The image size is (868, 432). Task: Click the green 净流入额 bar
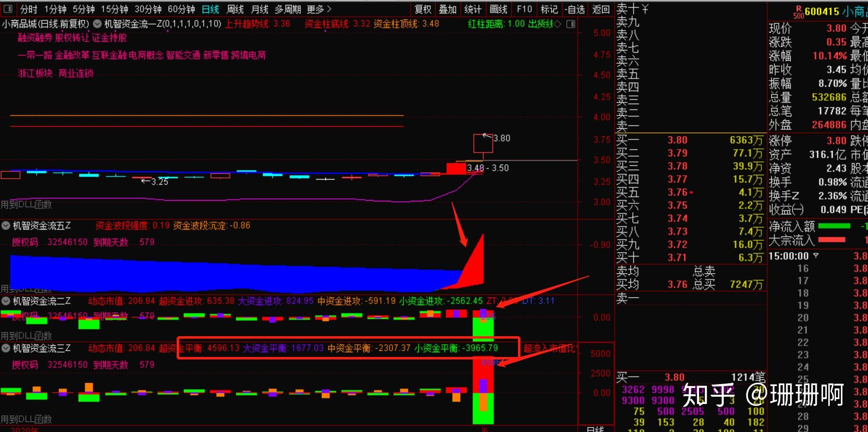click(x=834, y=226)
